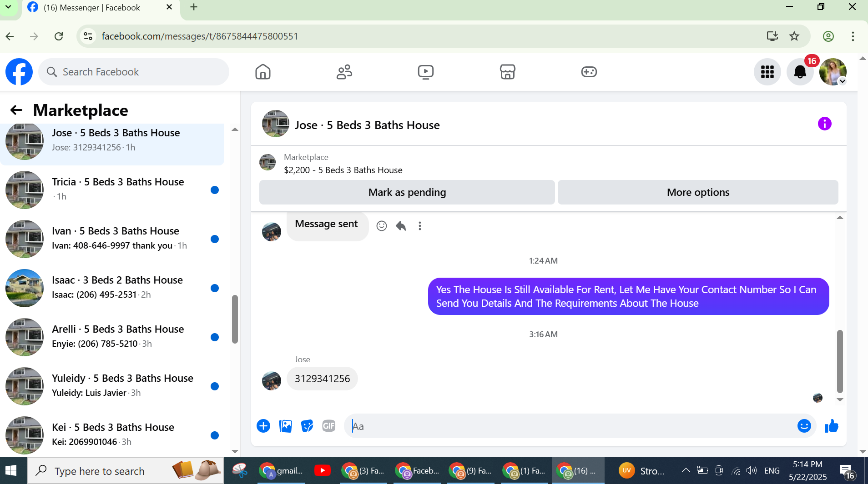Click the conversation list scrollbar thumb

(x=235, y=319)
